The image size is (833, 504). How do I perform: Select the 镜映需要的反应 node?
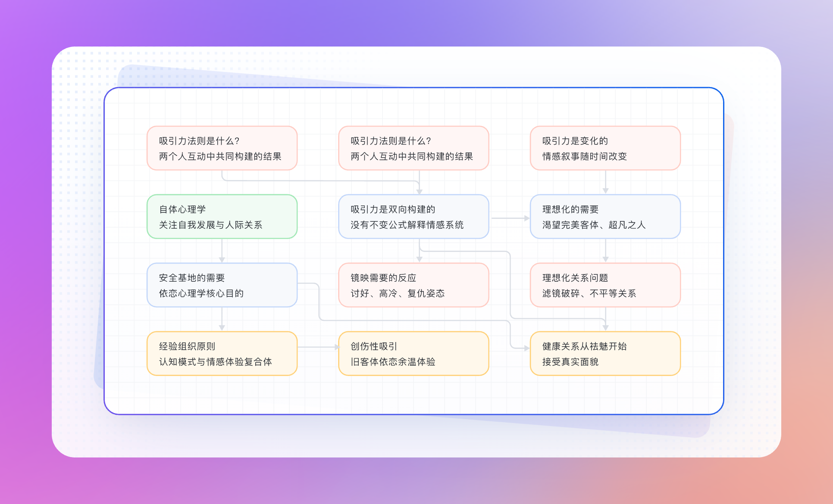click(x=413, y=285)
